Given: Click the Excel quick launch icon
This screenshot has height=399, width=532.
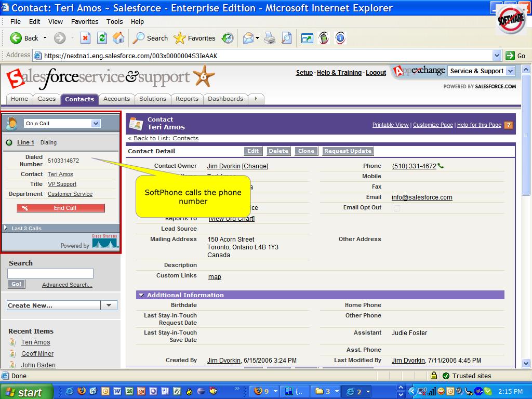Looking at the screenshot, I should click(x=129, y=391).
